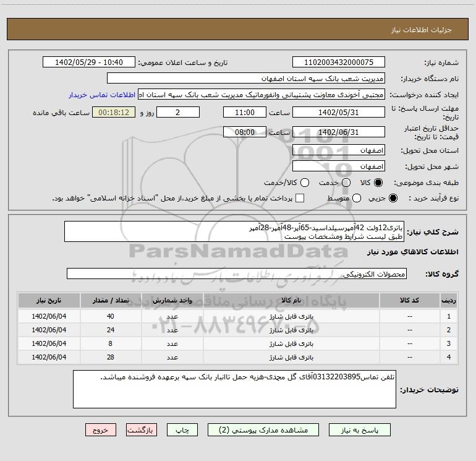Click the پاسخ به نیاز button

pos(360,429)
